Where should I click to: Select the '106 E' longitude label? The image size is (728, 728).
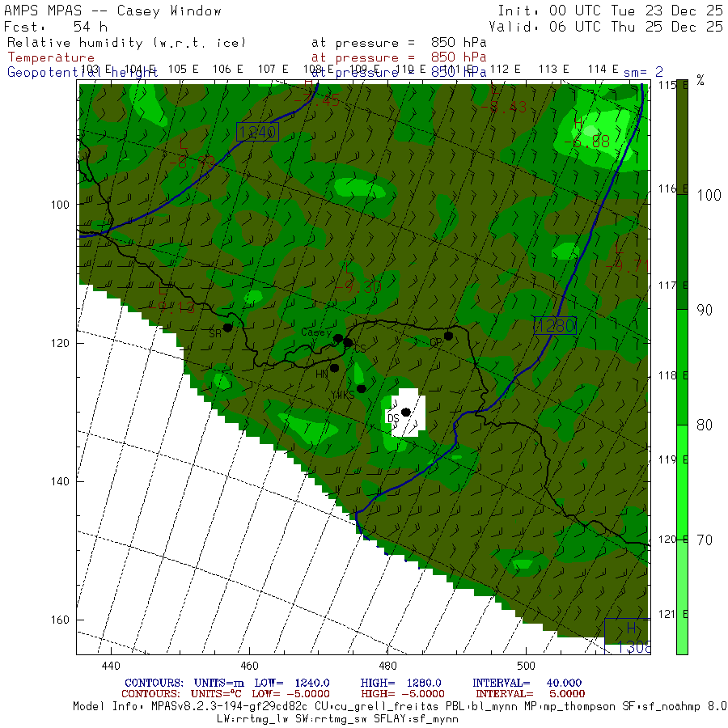pyautogui.click(x=227, y=70)
